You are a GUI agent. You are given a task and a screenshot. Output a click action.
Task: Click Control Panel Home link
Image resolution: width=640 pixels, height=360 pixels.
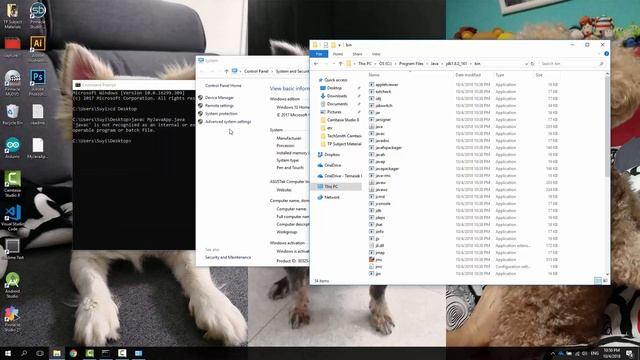(x=223, y=86)
